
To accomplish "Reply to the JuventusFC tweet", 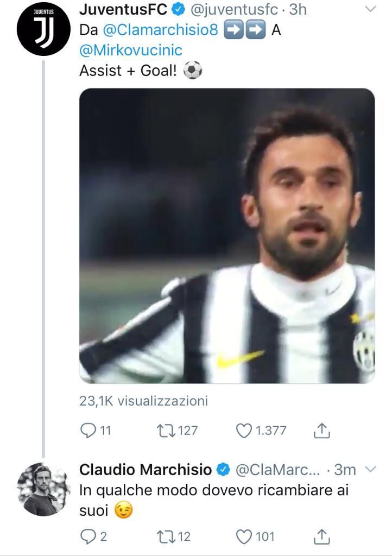I will tap(89, 429).
